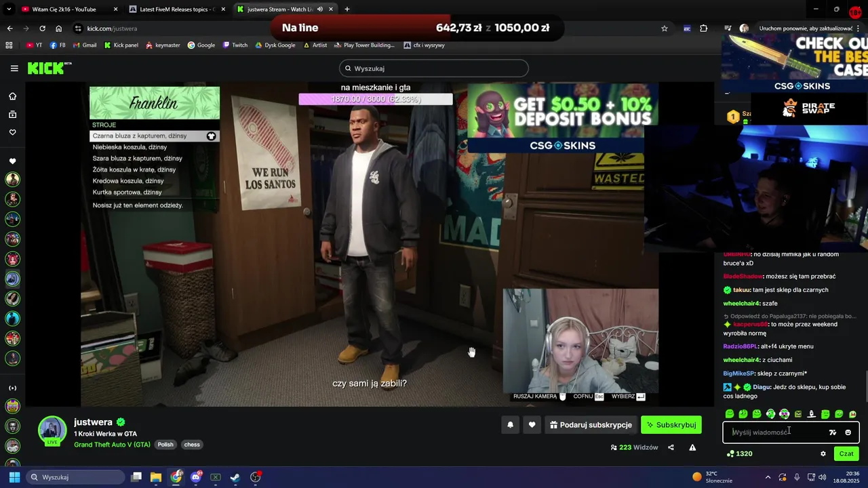Expand the tab search dropdown
Image resolution: width=868 pixels, height=488 pixels.
click(x=9, y=9)
